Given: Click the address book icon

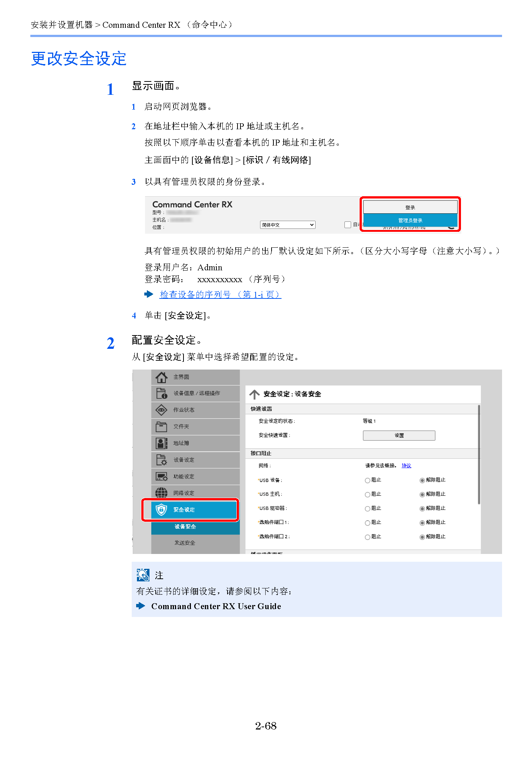Looking at the screenshot, I should [161, 443].
